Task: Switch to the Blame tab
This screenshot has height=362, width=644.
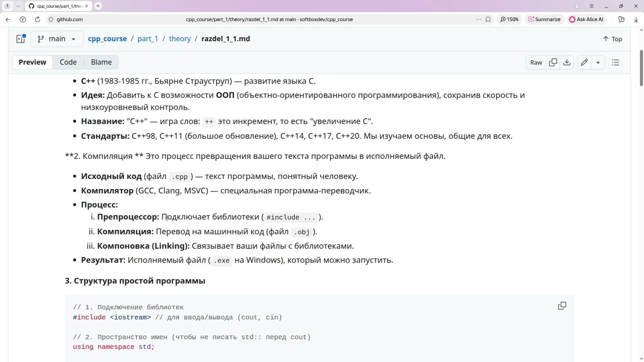Action: [101, 62]
